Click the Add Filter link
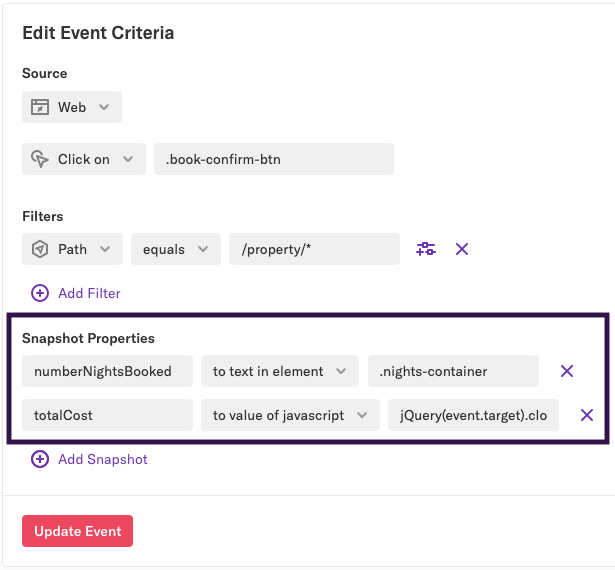This screenshot has width=615, height=570. (x=89, y=293)
